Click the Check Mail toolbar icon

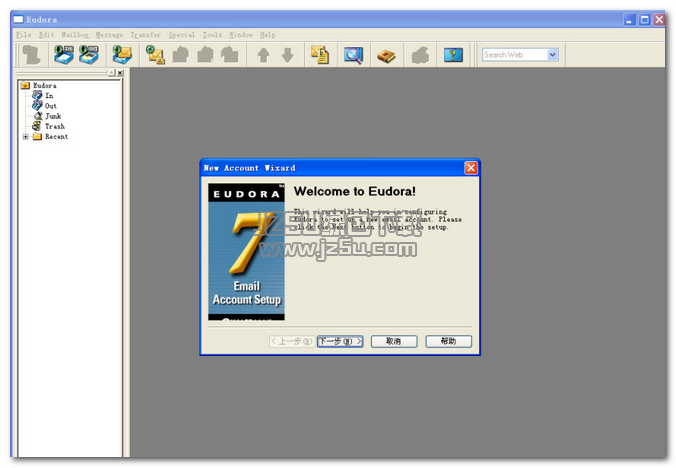122,55
